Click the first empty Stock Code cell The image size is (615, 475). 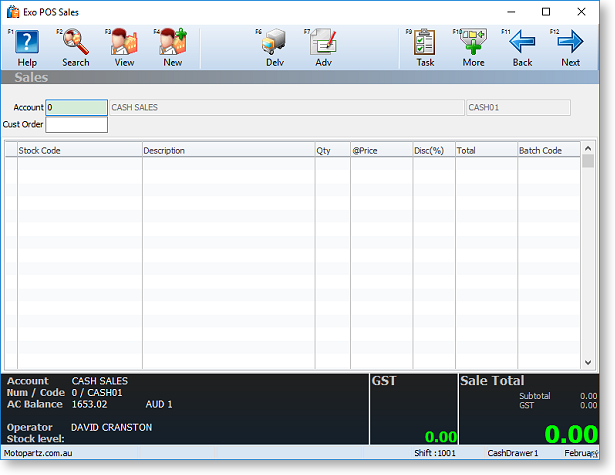coord(79,165)
